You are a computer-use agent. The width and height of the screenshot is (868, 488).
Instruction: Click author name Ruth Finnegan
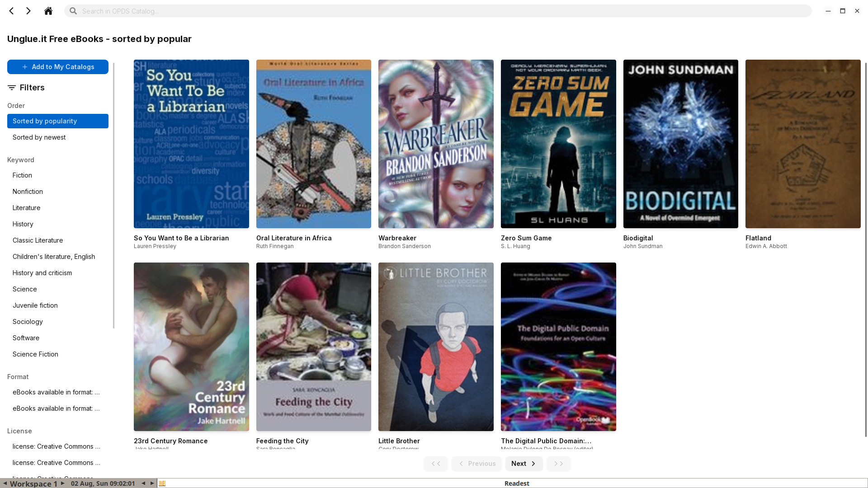tap(275, 246)
